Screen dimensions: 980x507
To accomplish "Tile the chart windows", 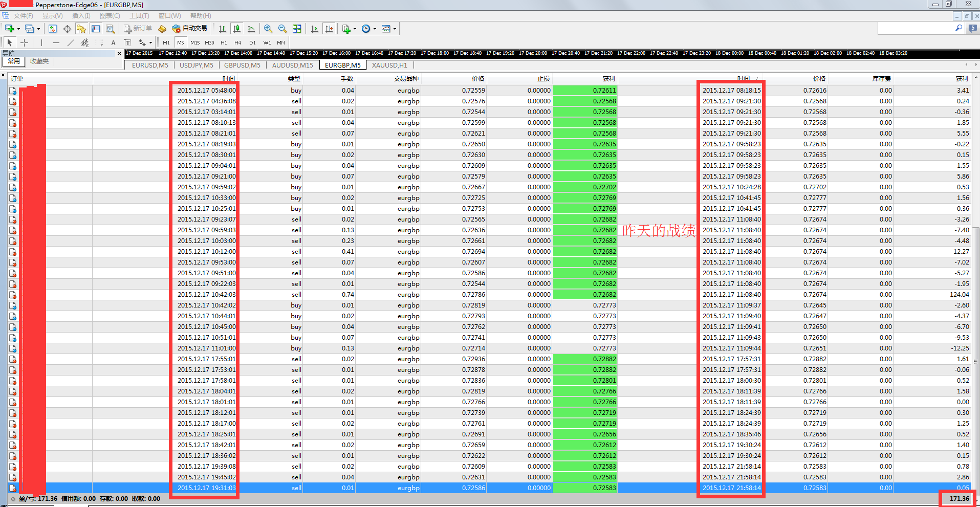I will point(297,29).
